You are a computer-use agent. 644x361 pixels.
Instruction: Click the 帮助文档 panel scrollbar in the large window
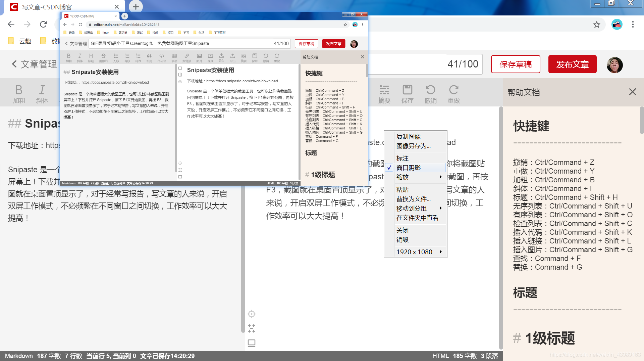[x=641, y=121]
